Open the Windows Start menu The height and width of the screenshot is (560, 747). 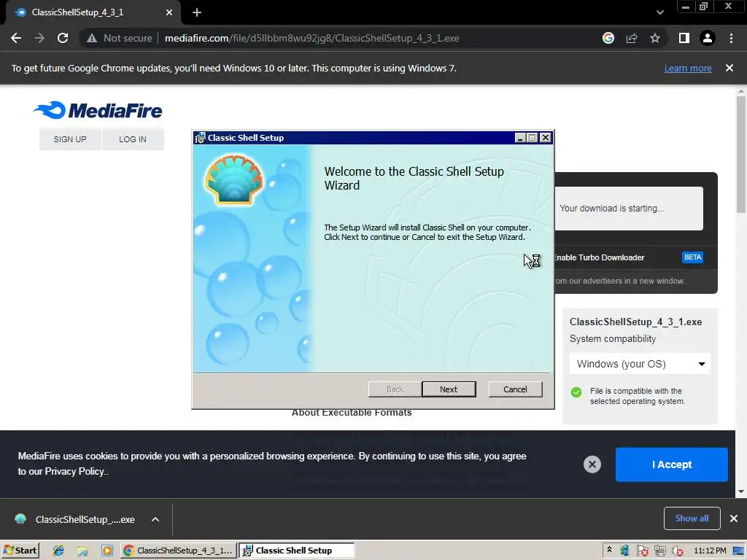point(20,551)
